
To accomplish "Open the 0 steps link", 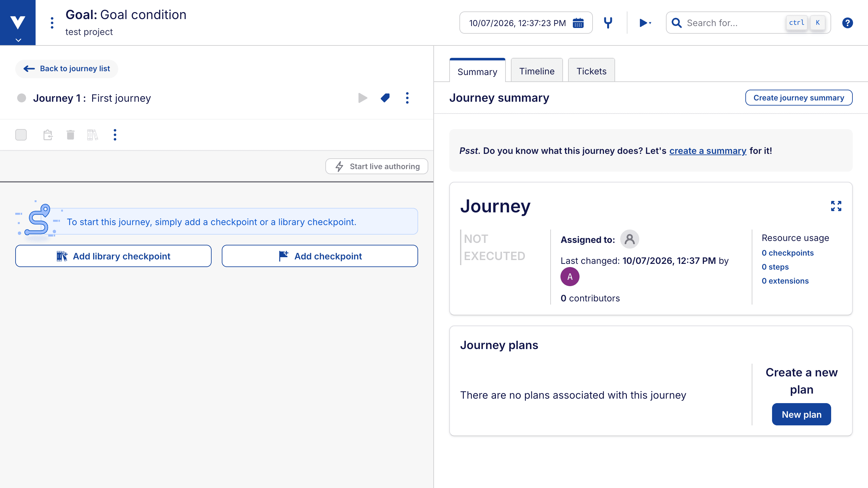I will click(x=775, y=267).
